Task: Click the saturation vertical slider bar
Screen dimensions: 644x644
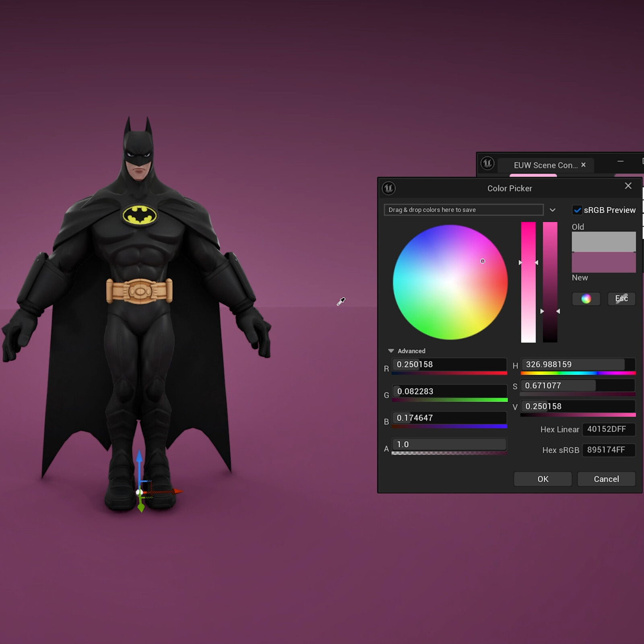Action: coord(528,282)
